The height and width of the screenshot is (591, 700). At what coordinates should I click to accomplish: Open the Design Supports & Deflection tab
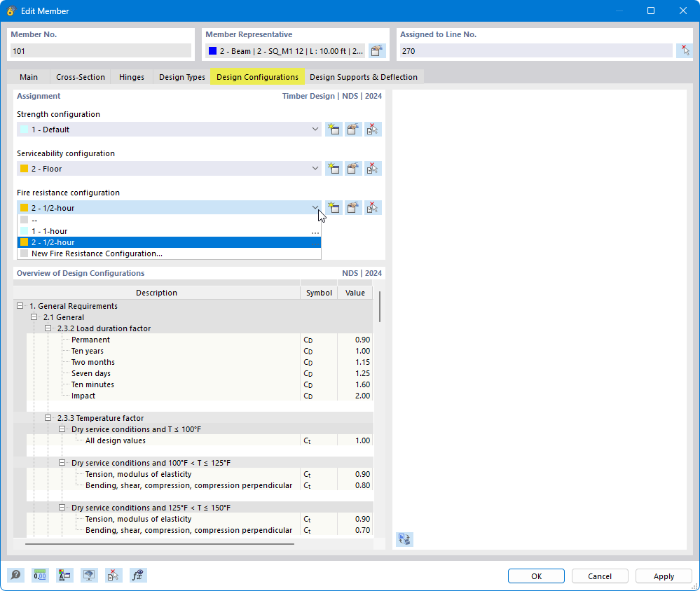point(364,77)
